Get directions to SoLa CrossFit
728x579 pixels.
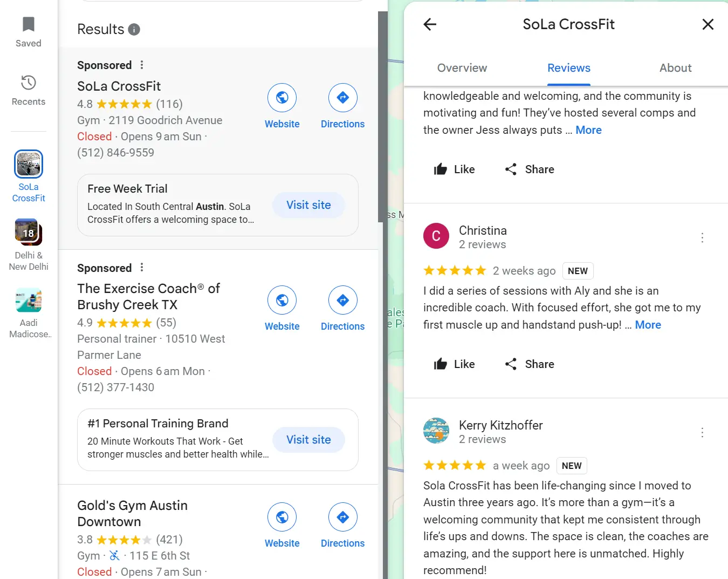(x=342, y=98)
